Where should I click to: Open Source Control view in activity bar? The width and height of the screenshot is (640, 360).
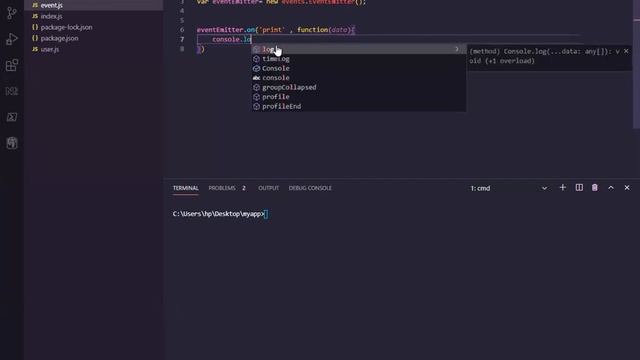(x=12, y=13)
